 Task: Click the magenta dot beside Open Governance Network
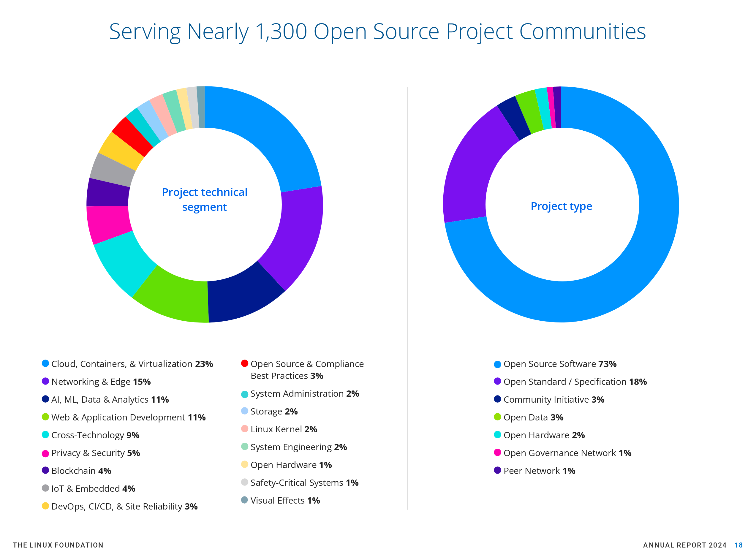point(497,452)
